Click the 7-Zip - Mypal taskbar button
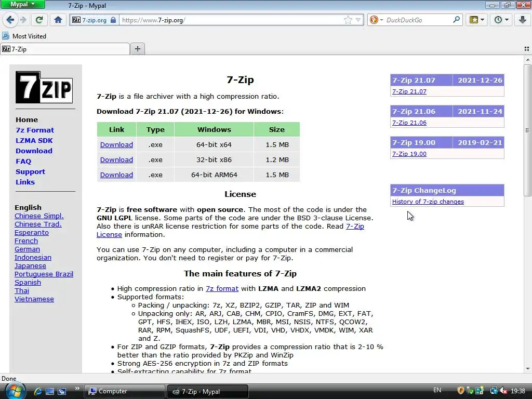Image resolution: width=532 pixels, height=399 pixels. (208, 391)
